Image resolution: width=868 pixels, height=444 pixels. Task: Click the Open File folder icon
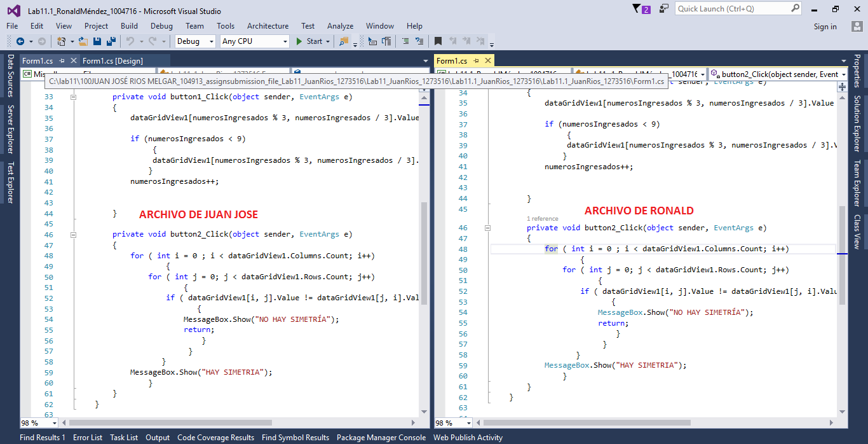click(83, 41)
